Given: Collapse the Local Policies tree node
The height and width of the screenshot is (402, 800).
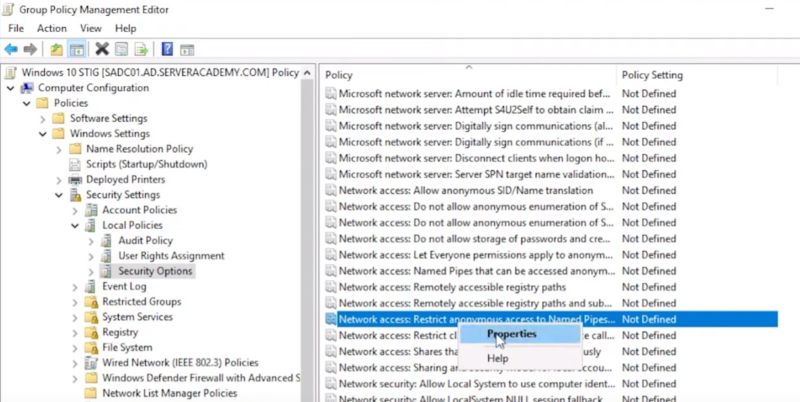Looking at the screenshot, I should tap(76, 226).
